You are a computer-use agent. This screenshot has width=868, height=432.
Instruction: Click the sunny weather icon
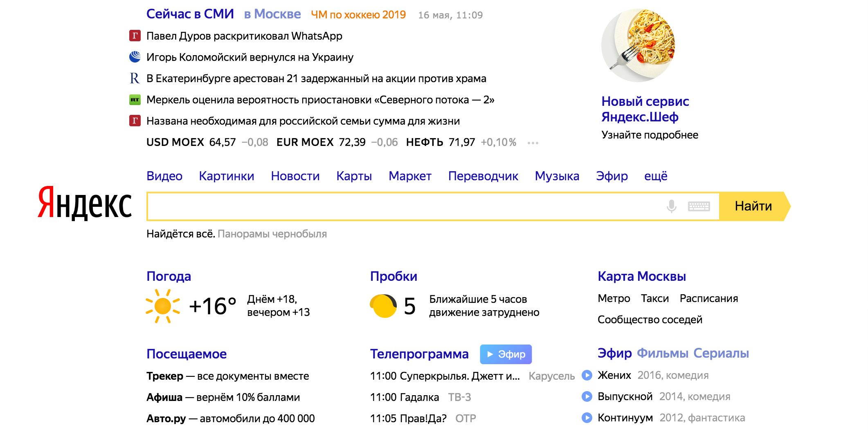click(x=163, y=306)
